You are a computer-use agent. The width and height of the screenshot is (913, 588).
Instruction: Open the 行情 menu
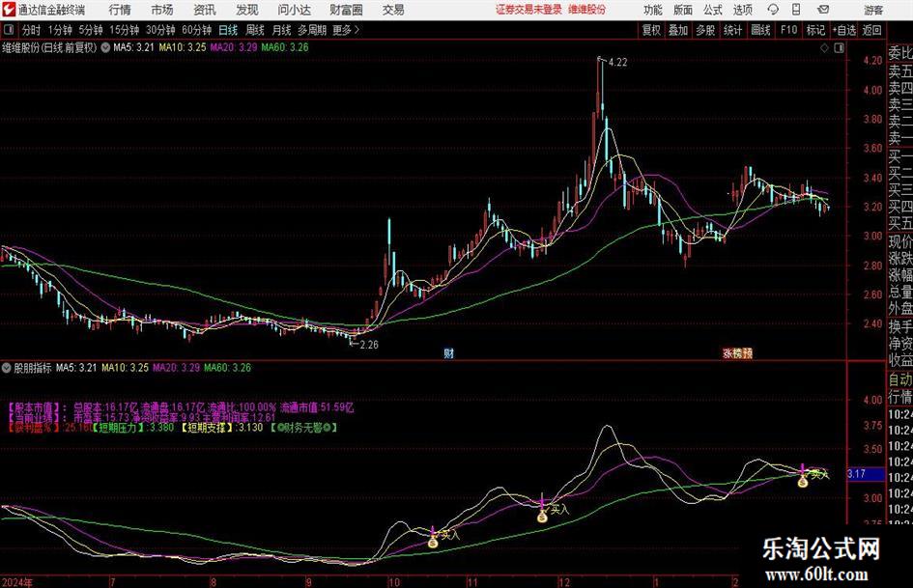120,10
